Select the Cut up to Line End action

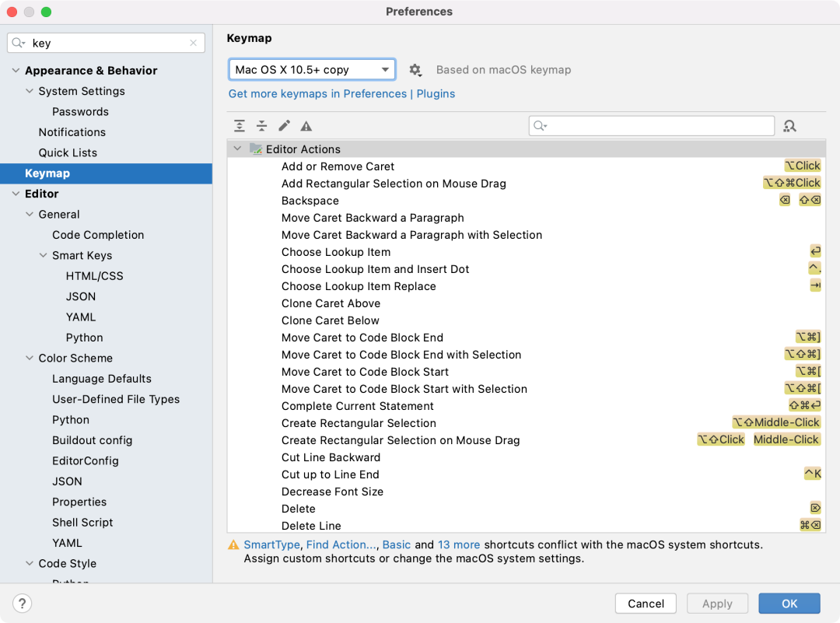(525, 474)
